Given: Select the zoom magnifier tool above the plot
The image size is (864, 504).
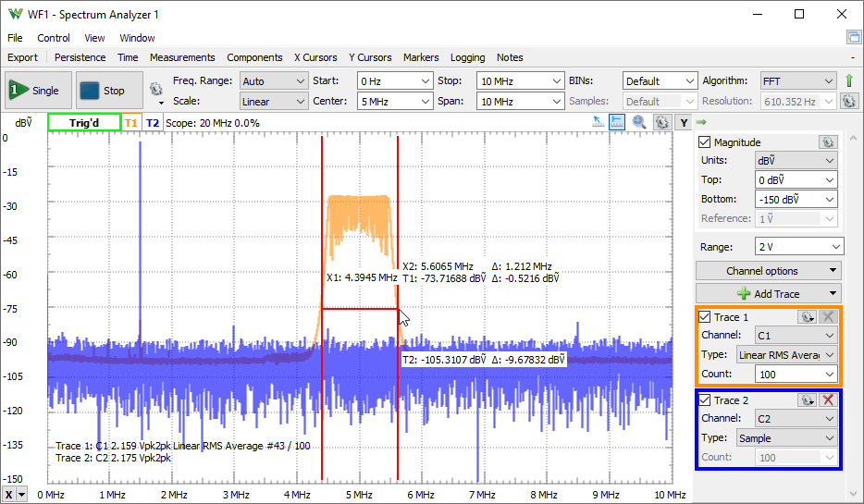Looking at the screenshot, I should pos(639,122).
